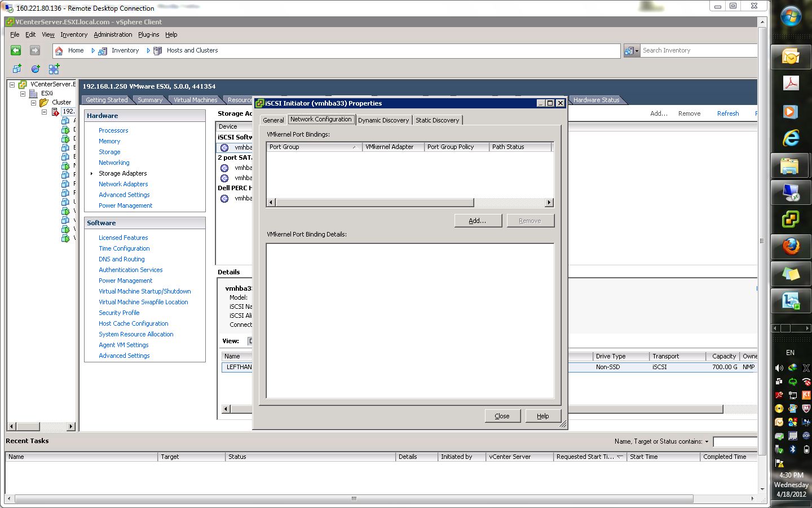This screenshot has width=812, height=508.
Task: Click the inventory tree horizontal scrollbar
Action: click(27, 427)
